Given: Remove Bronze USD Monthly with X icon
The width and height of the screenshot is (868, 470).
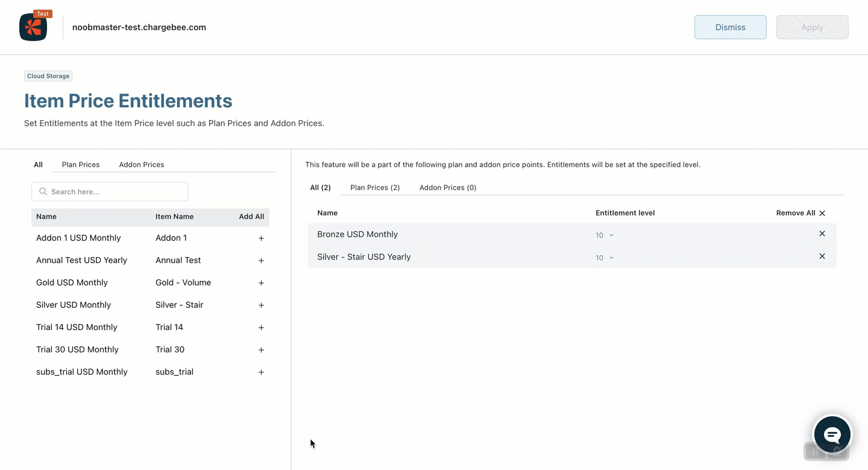Looking at the screenshot, I should coord(822,233).
